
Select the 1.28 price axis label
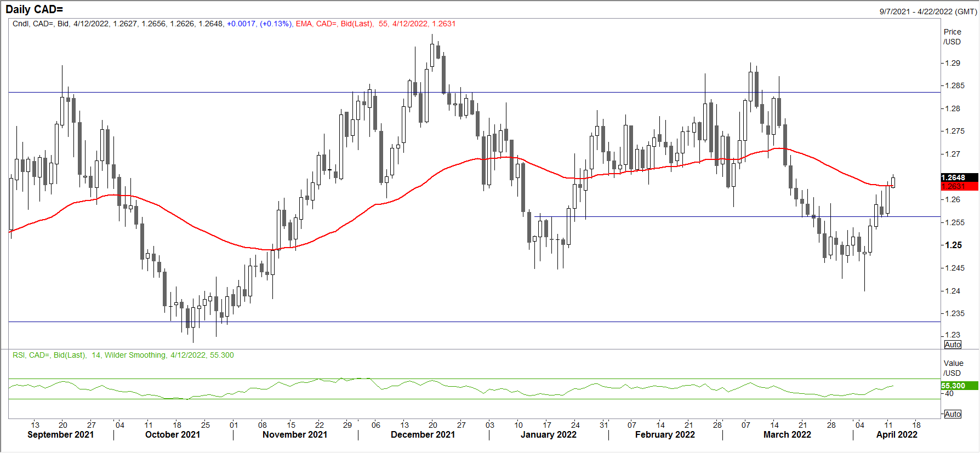[953, 108]
